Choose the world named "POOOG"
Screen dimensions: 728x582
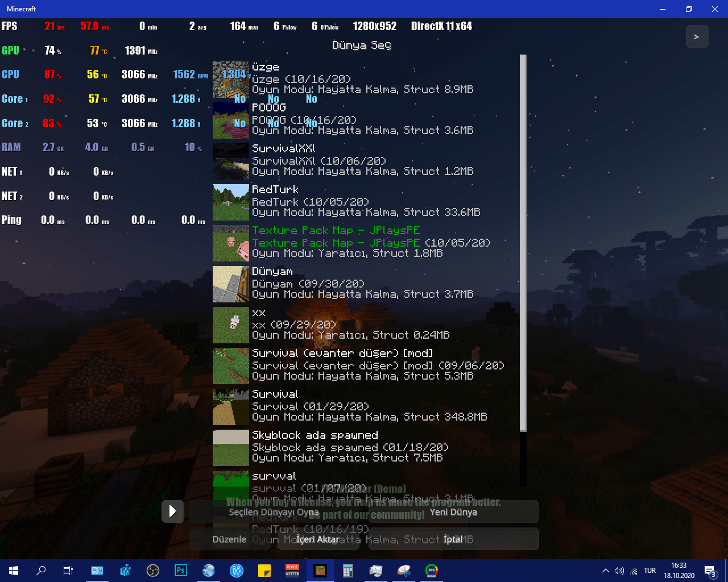pos(365,120)
